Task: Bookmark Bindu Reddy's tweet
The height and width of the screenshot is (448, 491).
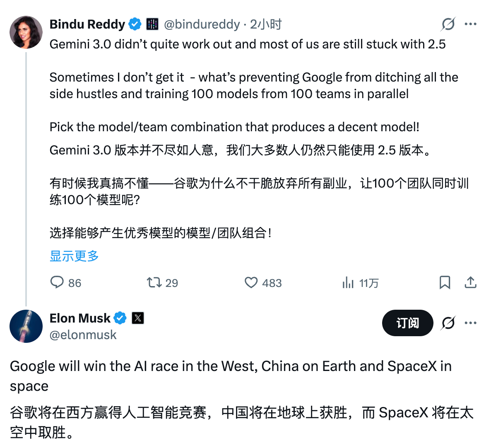Action: click(x=445, y=283)
